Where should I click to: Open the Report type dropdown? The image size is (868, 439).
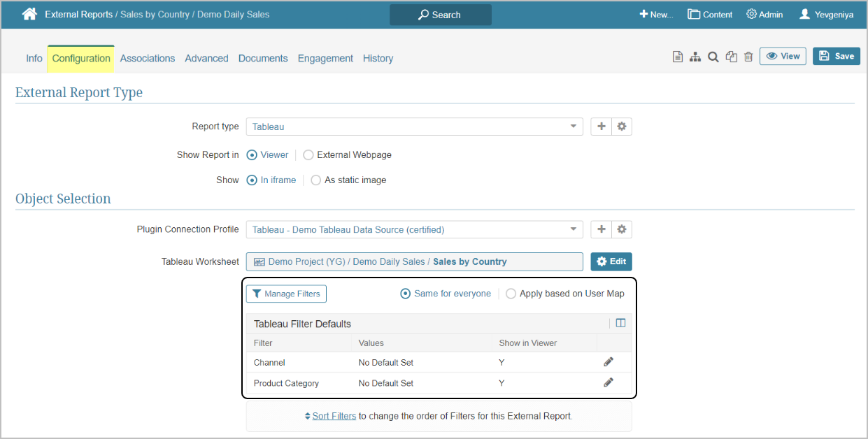click(414, 127)
